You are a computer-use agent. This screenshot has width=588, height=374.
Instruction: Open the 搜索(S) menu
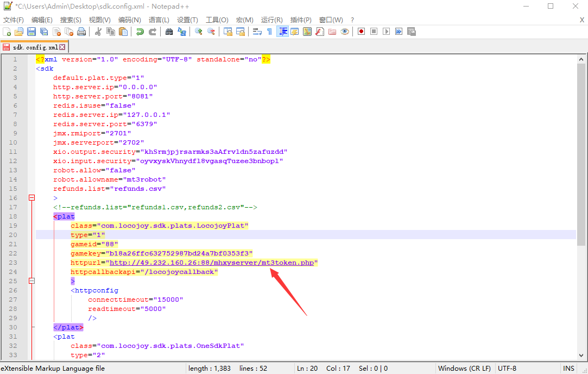71,20
